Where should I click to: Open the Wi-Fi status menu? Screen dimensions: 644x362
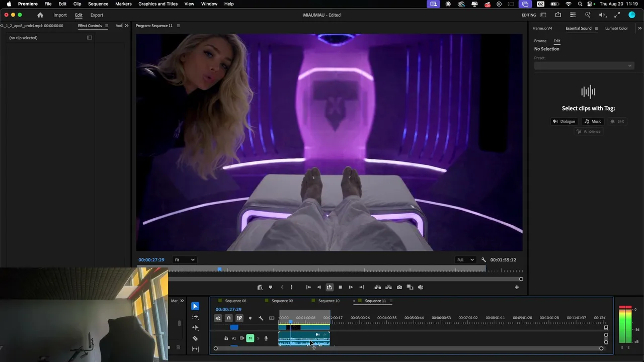(x=569, y=4)
